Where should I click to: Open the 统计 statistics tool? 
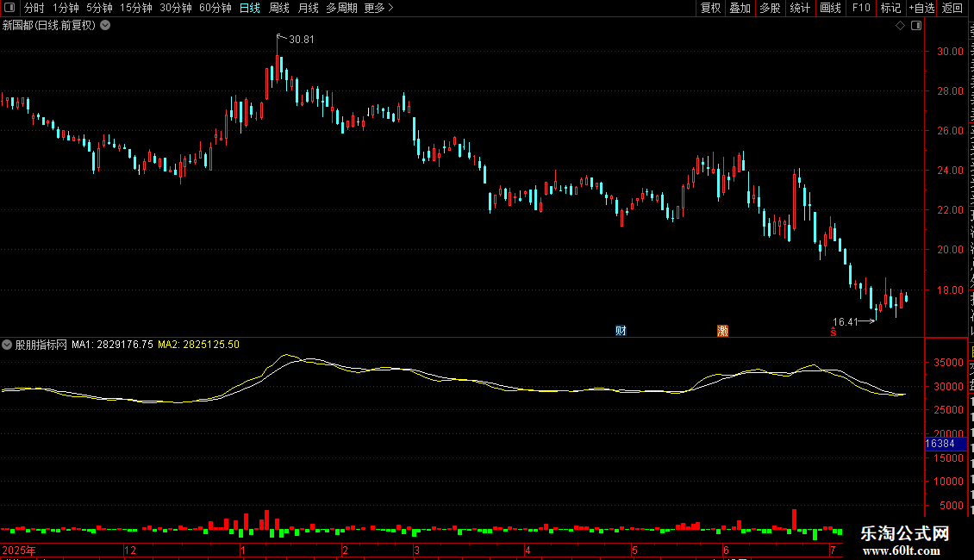pyautogui.click(x=800, y=8)
